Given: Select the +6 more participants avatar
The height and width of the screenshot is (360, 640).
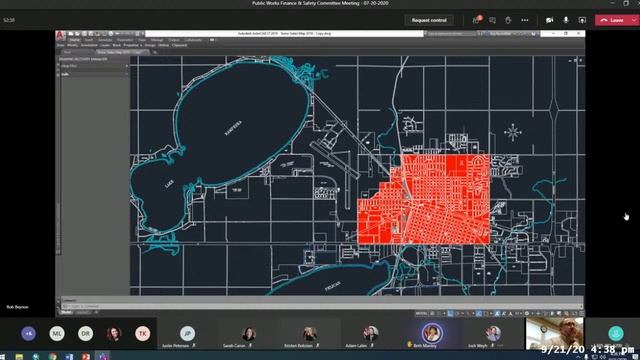Looking at the screenshot, I should click(28, 333).
